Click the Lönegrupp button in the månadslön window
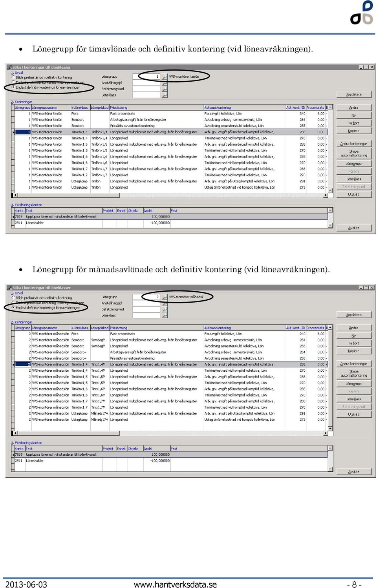 tap(354, 384)
